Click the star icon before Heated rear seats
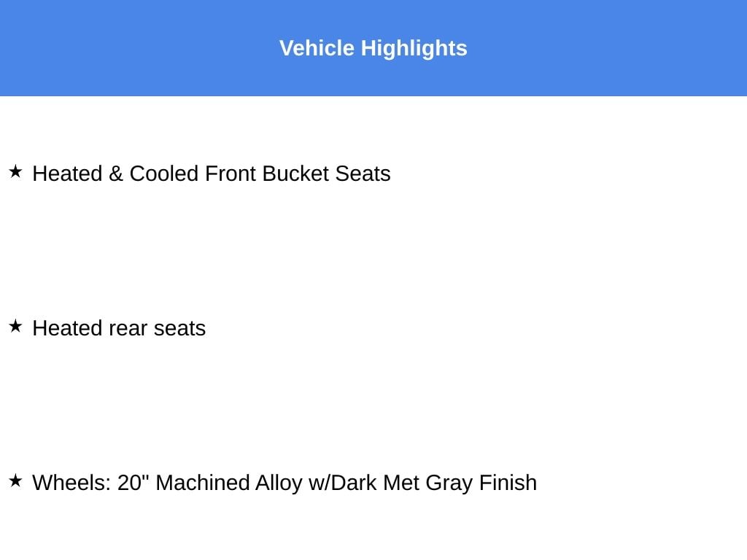The width and height of the screenshot is (747, 560). (15, 327)
